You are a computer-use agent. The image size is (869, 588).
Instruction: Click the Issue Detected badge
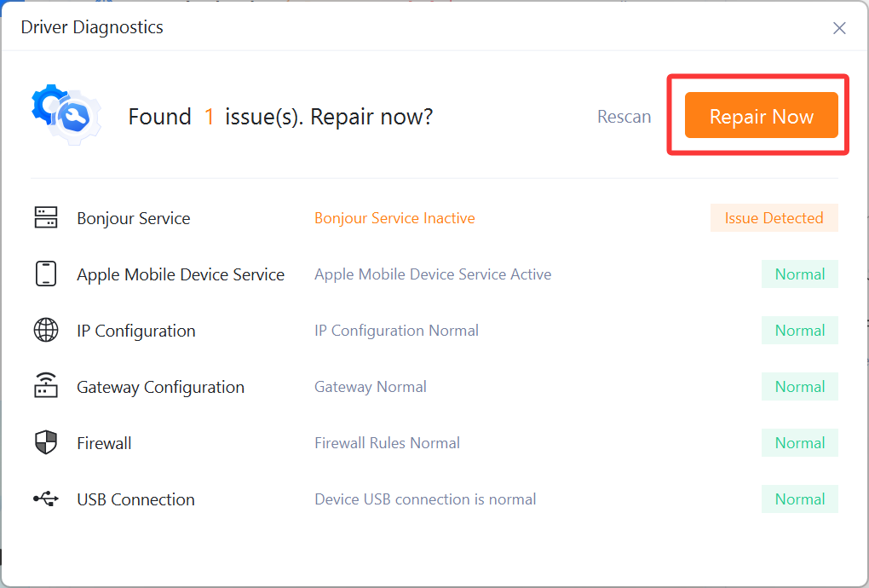[774, 217]
